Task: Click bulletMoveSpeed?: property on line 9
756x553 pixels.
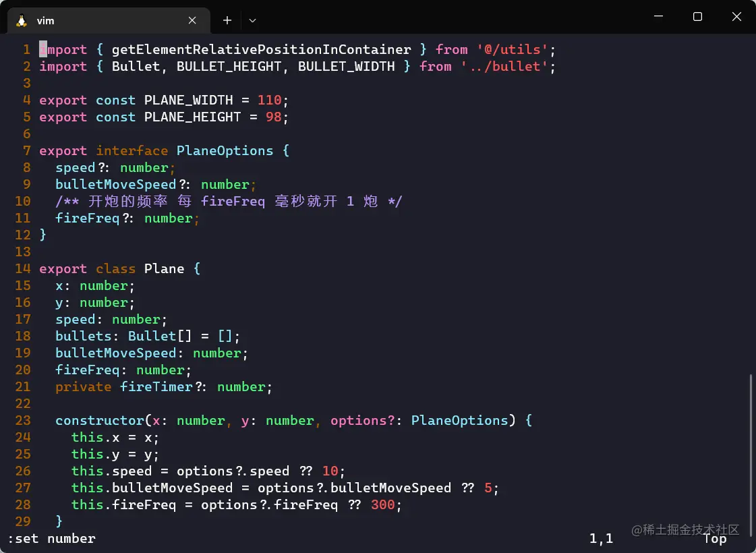Action: coord(123,185)
